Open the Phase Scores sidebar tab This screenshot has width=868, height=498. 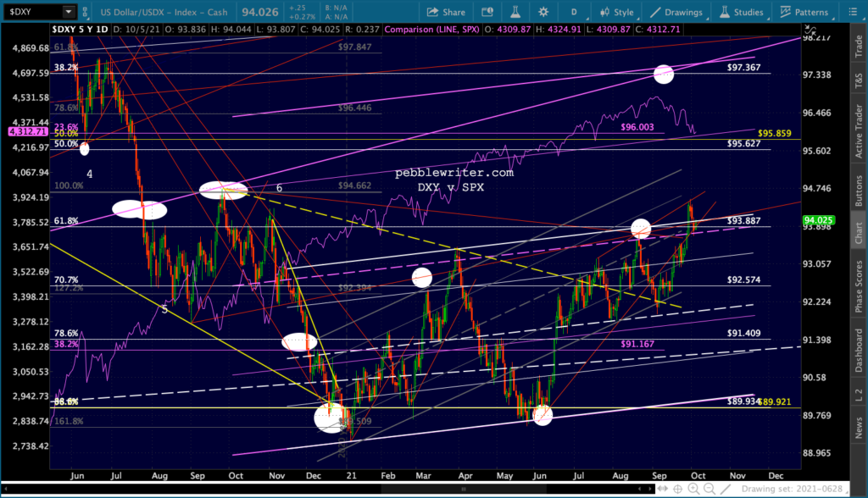(x=859, y=286)
